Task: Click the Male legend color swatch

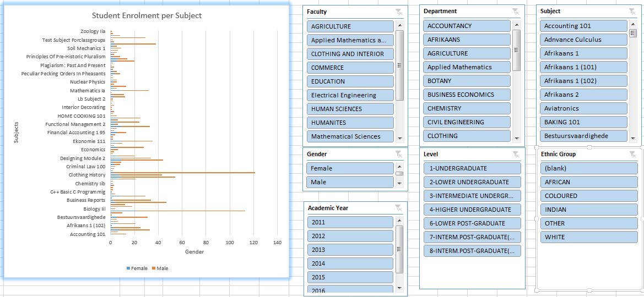Action: click(x=154, y=268)
